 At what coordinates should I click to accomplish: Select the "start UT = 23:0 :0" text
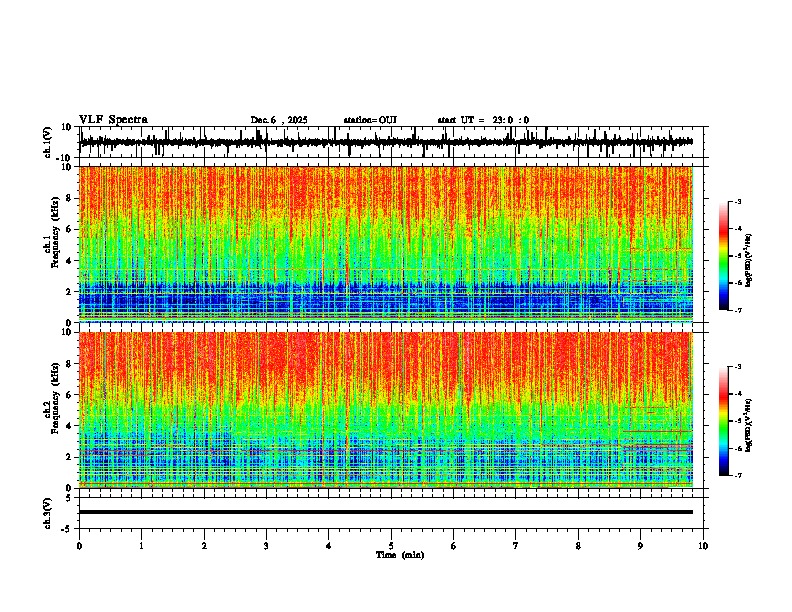tap(483, 120)
